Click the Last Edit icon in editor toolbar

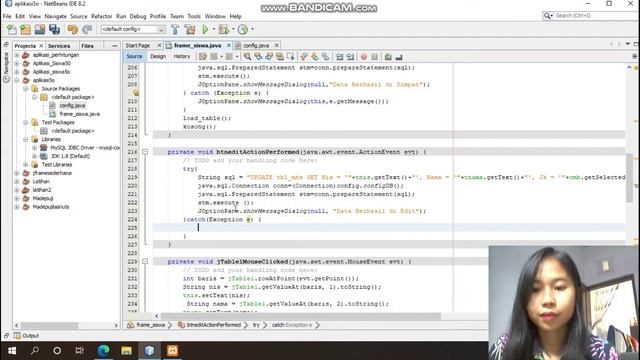coord(203,57)
